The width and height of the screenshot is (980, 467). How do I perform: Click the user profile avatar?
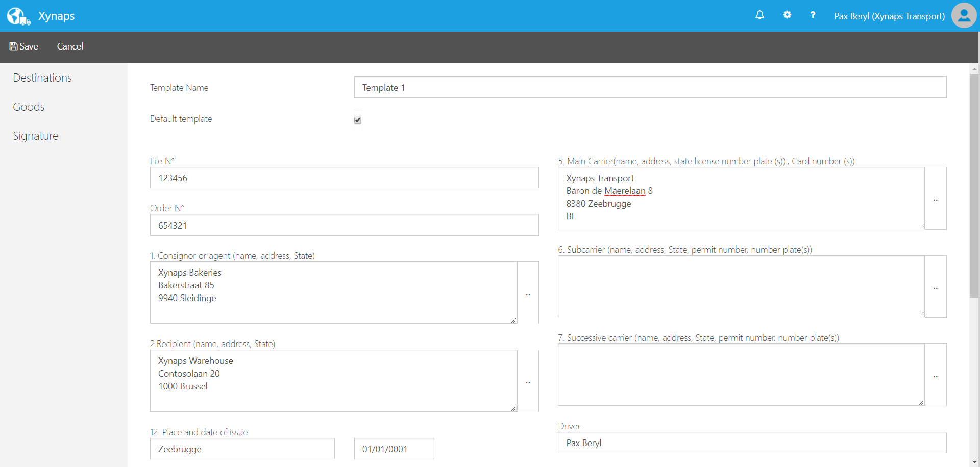tap(964, 15)
